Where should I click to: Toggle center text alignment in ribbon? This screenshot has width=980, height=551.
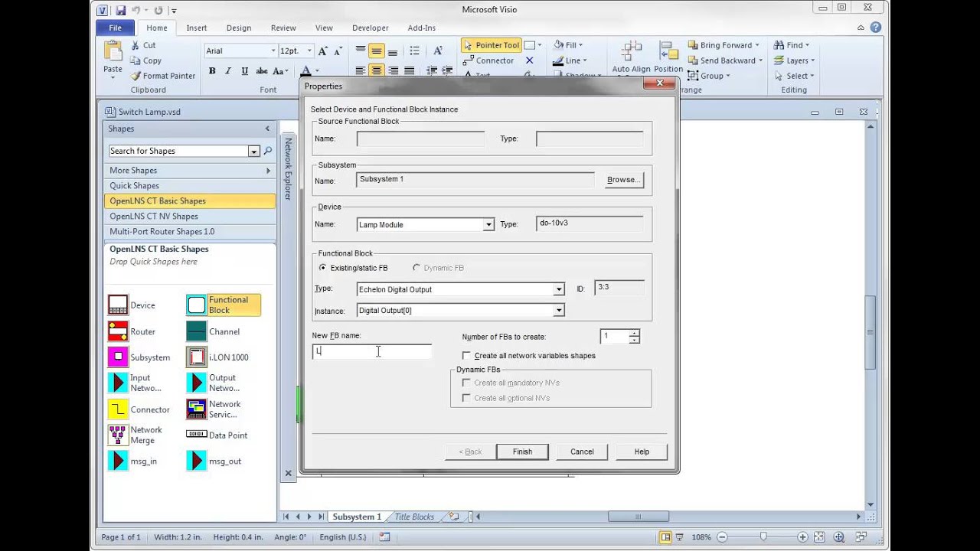tap(376, 70)
